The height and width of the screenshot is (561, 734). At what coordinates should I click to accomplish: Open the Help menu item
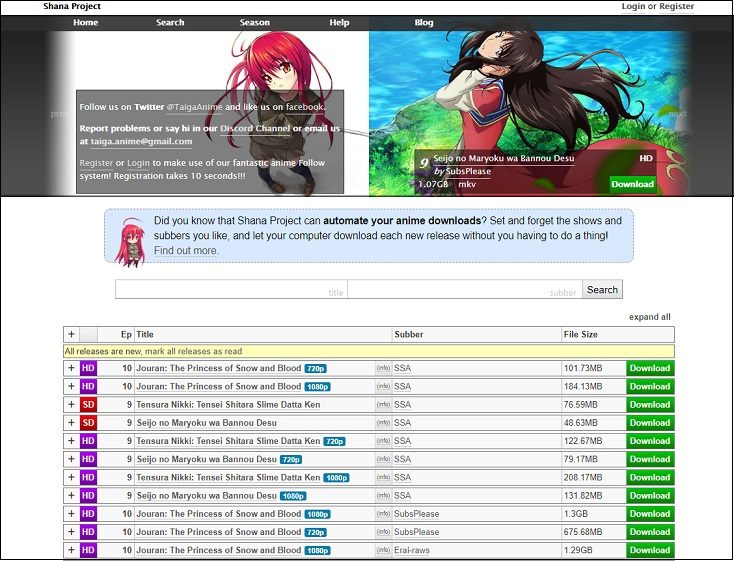(339, 22)
